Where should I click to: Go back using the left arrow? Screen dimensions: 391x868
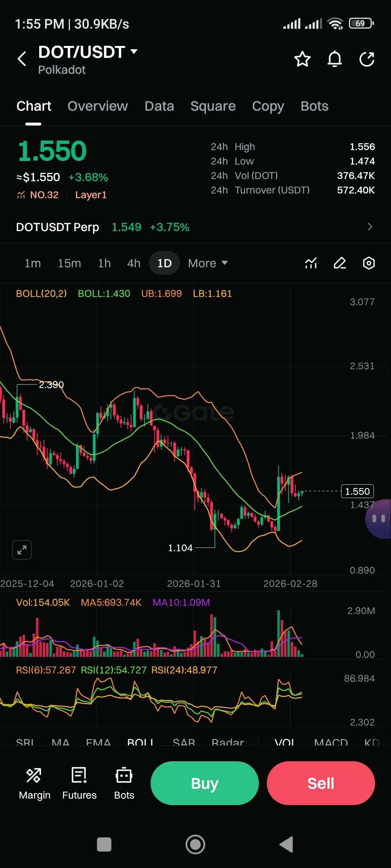22,59
